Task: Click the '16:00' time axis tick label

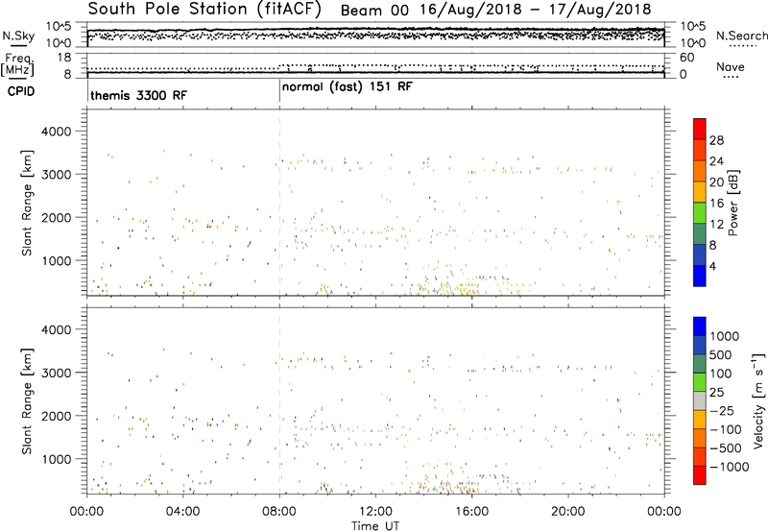Action: [472, 512]
